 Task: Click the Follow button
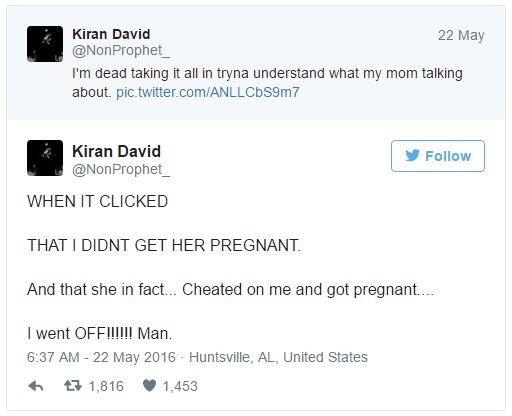(438, 156)
